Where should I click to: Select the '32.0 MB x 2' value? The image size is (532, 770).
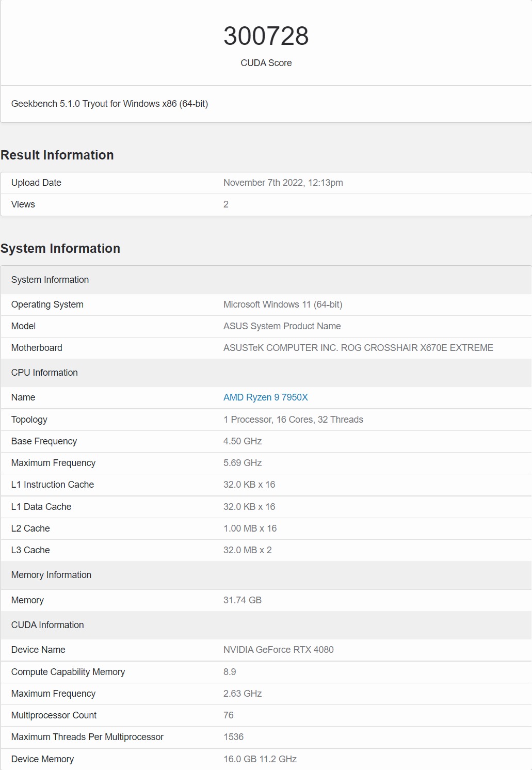coord(247,550)
